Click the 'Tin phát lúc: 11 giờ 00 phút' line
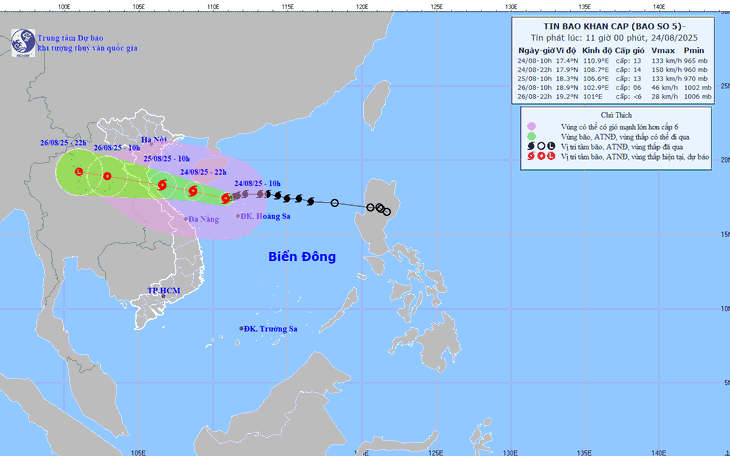 tap(614, 38)
